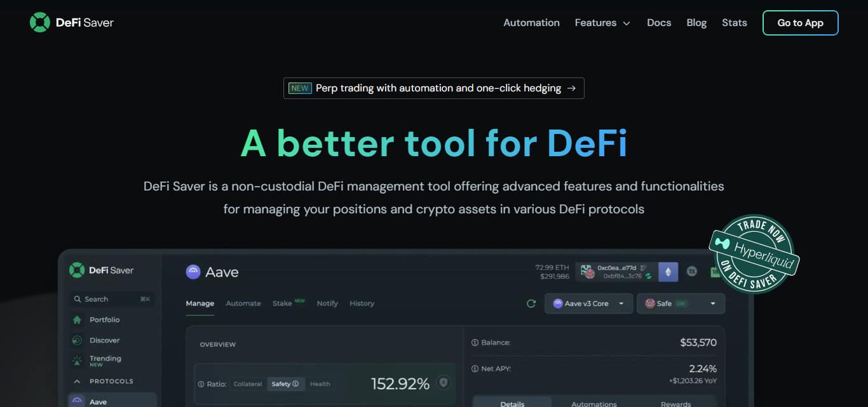The width and height of the screenshot is (868, 407).
Task: Click the Portfolio home icon
Action: click(x=78, y=320)
